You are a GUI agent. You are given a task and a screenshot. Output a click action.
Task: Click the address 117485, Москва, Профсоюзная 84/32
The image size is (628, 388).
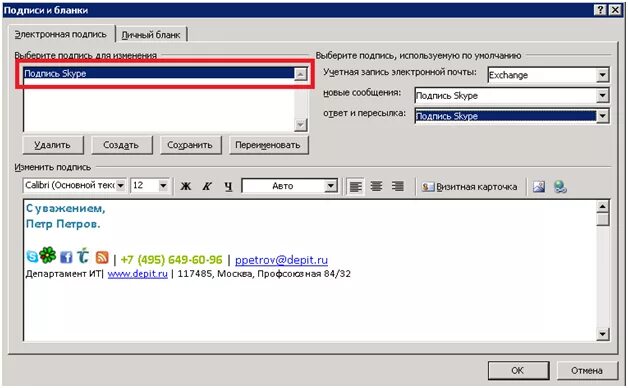[264, 274]
